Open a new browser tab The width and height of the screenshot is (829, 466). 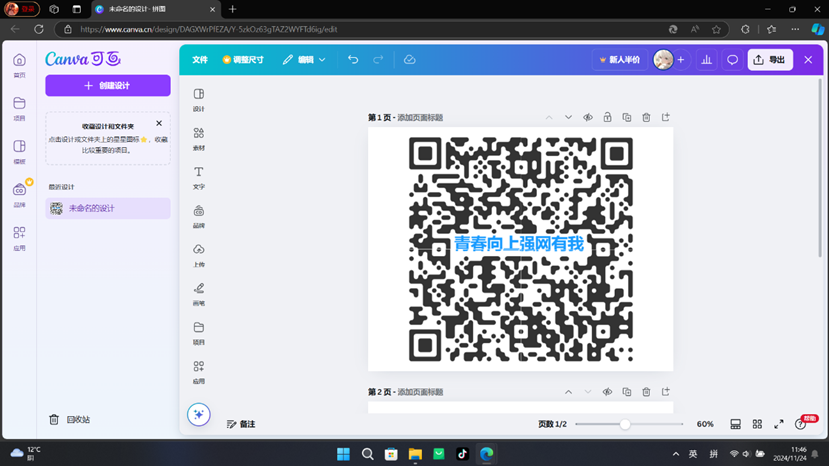[233, 9]
